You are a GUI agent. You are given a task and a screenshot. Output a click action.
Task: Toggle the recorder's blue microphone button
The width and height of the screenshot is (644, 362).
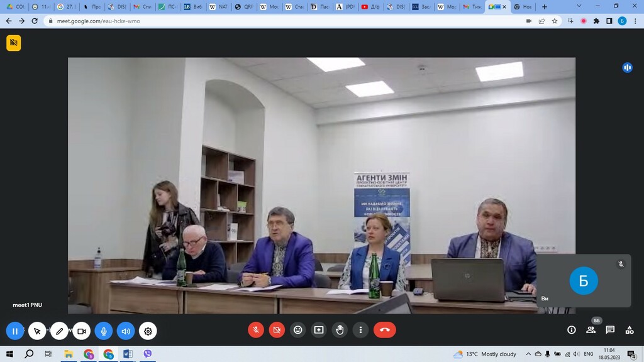tap(104, 331)
